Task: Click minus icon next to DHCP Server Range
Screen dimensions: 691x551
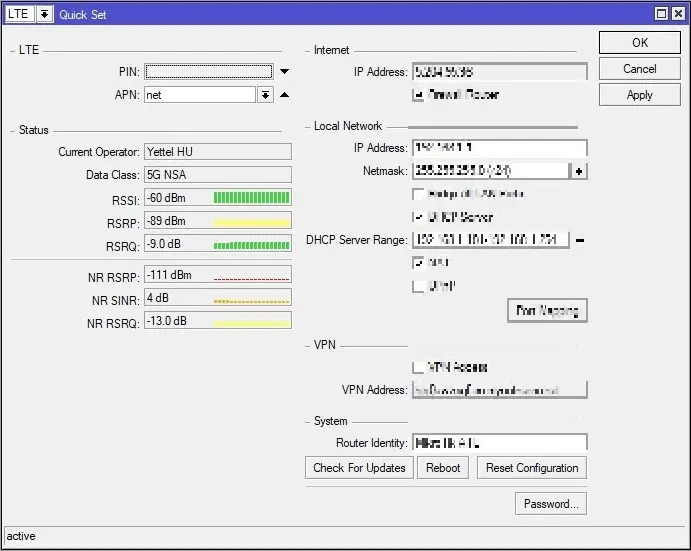Action: click(x=579, y=240)
